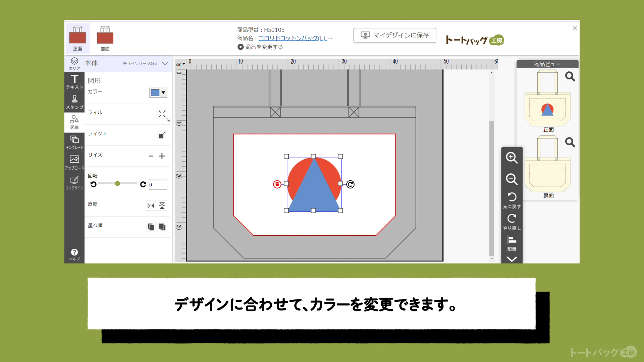This screenshot has width=644, height=362.
Task: Select the スタンプ stamp tool
Action: tap(74, 102)
